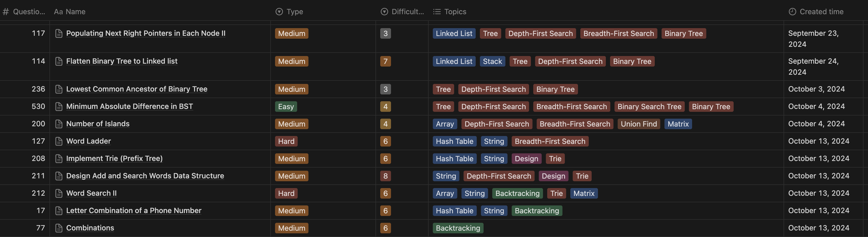Click difficulty value 7 in Flatten Binary Tree row

tap(385, 61)
